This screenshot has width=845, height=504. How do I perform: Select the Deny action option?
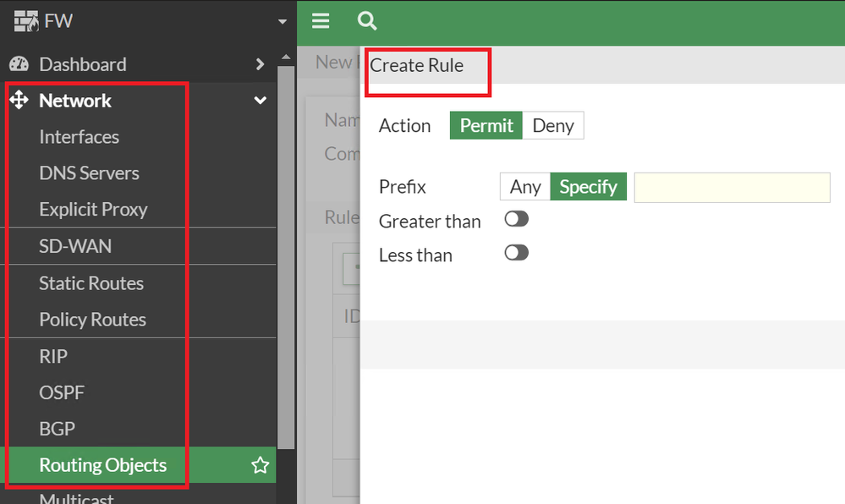click(553, 126)
